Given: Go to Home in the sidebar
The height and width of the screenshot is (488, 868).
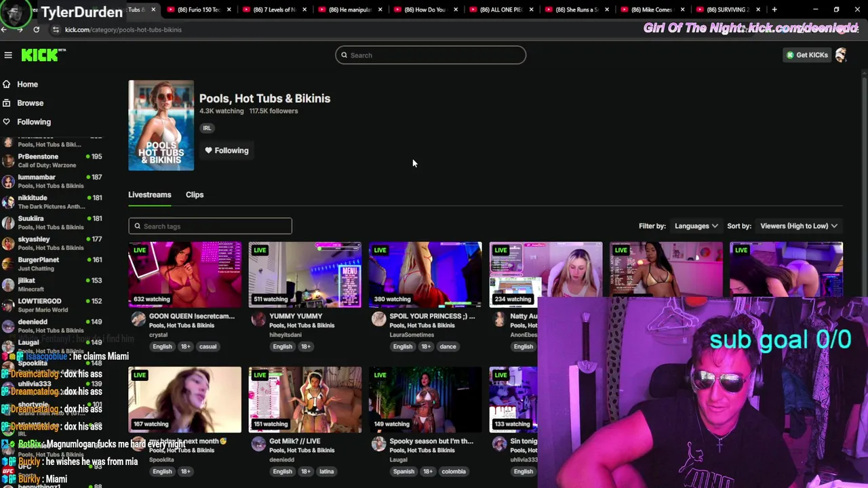Looking at the screenshot, I should pos(27,84).
